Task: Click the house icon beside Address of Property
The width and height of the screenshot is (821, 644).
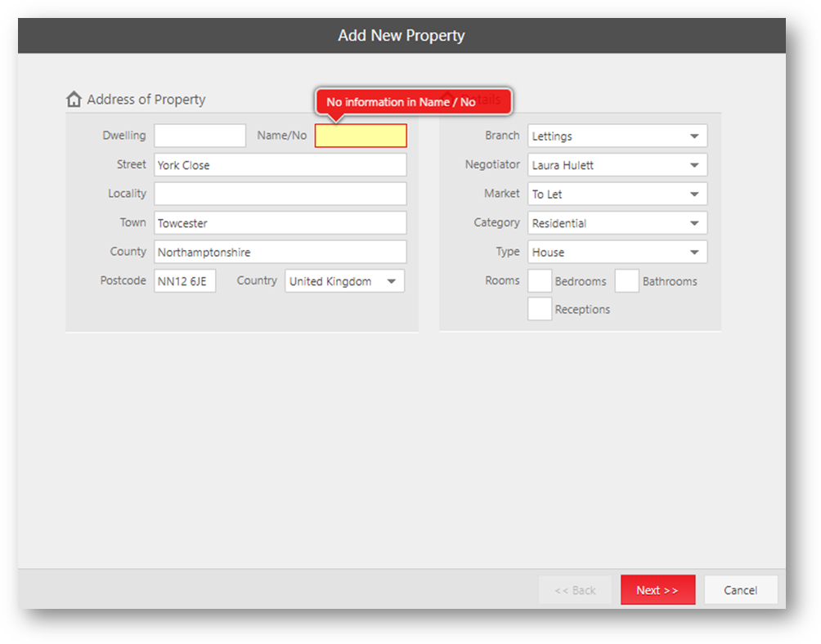Action: tap(74, 99)
